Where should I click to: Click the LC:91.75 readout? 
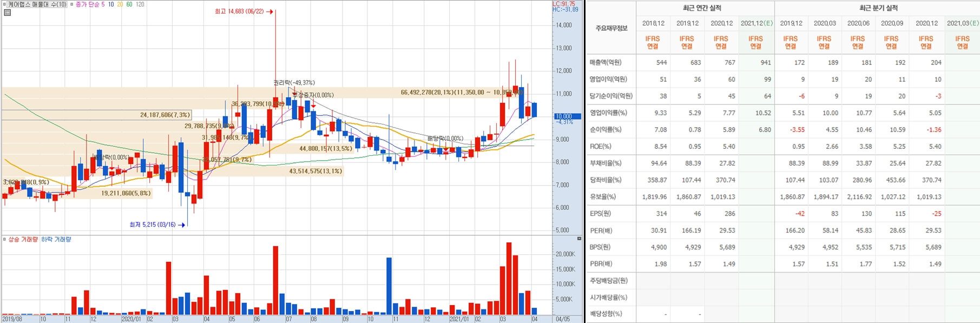tap(564, 4)
